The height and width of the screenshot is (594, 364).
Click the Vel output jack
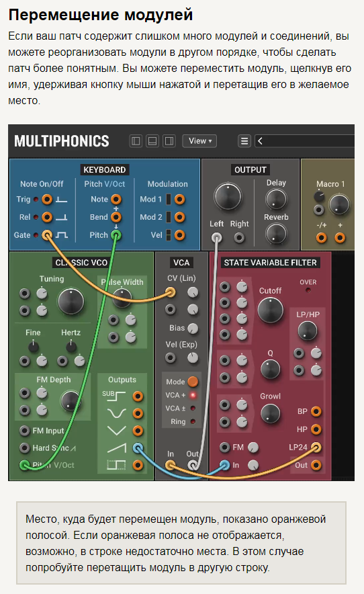click(x=179, y=235)
